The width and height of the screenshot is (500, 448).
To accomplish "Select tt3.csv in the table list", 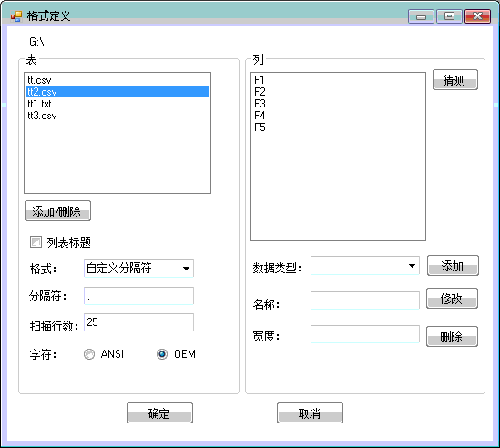I will (x=117, y=116).
